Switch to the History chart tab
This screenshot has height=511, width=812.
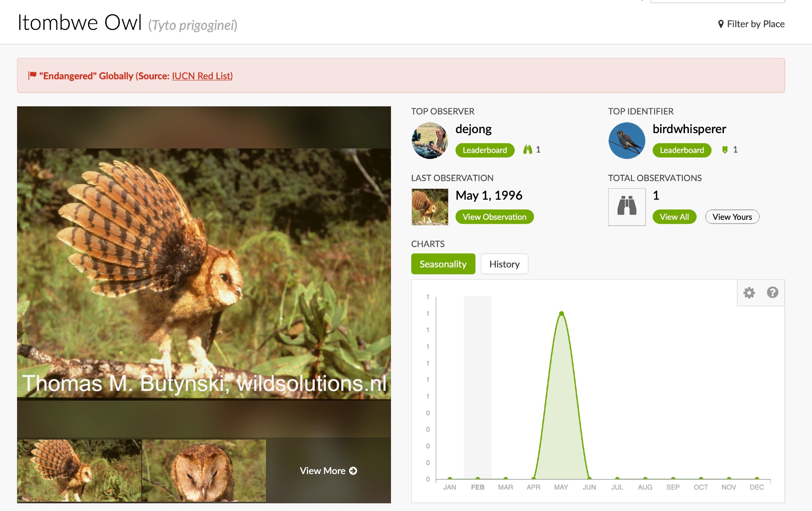point(504,264)
